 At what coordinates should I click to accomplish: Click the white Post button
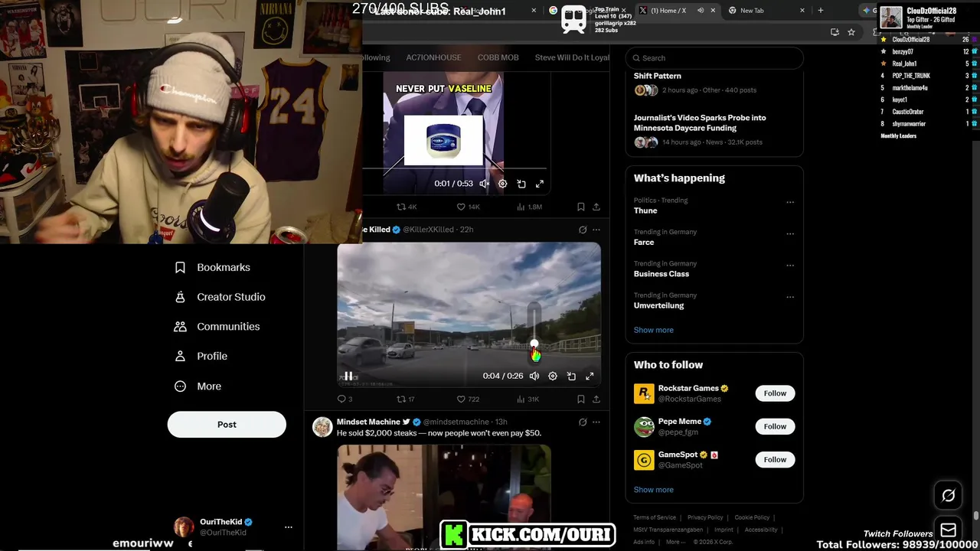227,425
